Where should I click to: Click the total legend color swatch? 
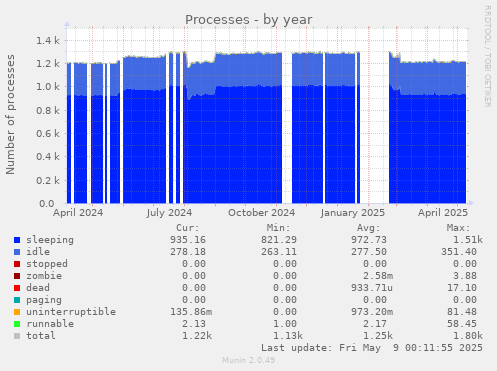[x=17, y=336]
